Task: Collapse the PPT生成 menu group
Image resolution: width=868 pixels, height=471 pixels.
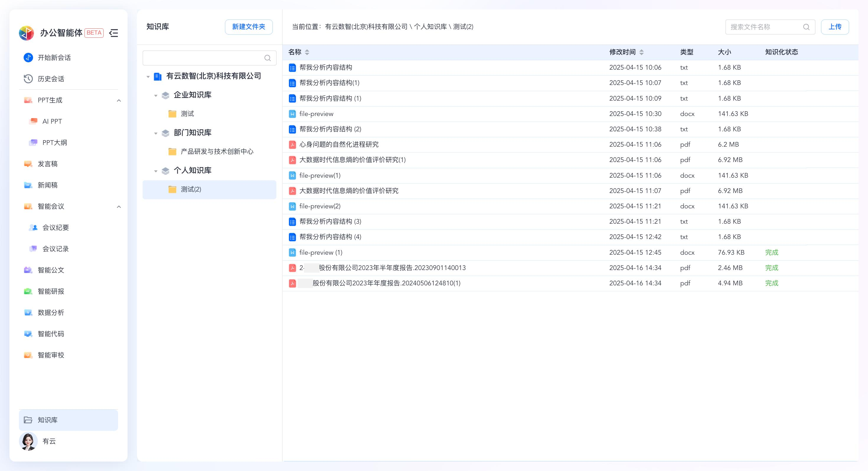Action: [119, 100]
